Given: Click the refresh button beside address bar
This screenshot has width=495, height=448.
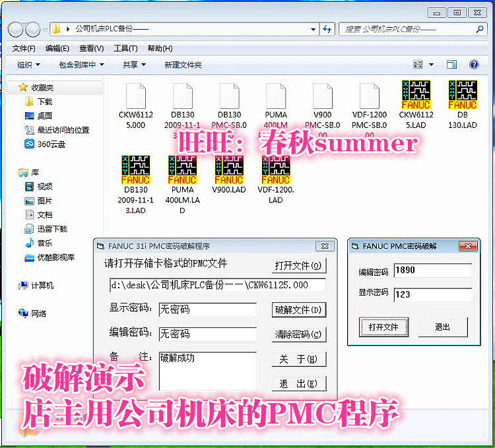Looking at the screenshot, I should pos(327,29).
